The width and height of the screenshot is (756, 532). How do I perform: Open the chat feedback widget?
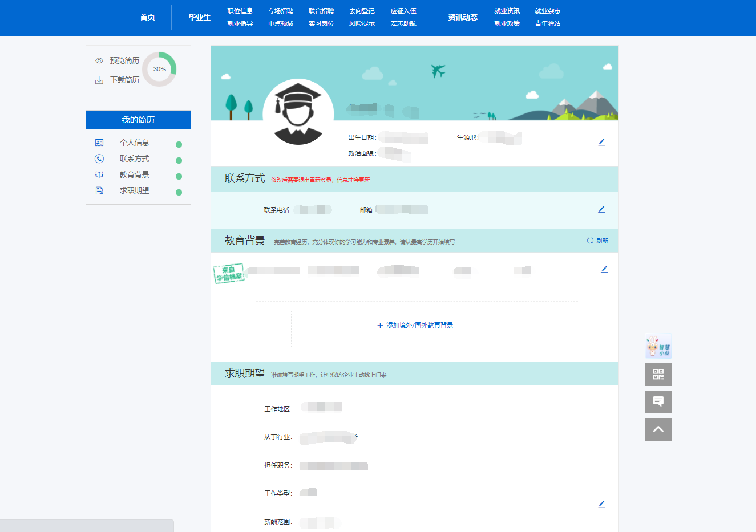pyautogui.click(x=658, y=402)
